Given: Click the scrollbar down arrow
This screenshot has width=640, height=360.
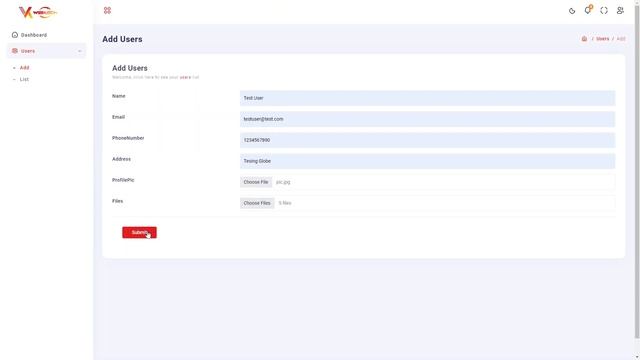Looking at the screenshot, I should click(x=637, y=357).
